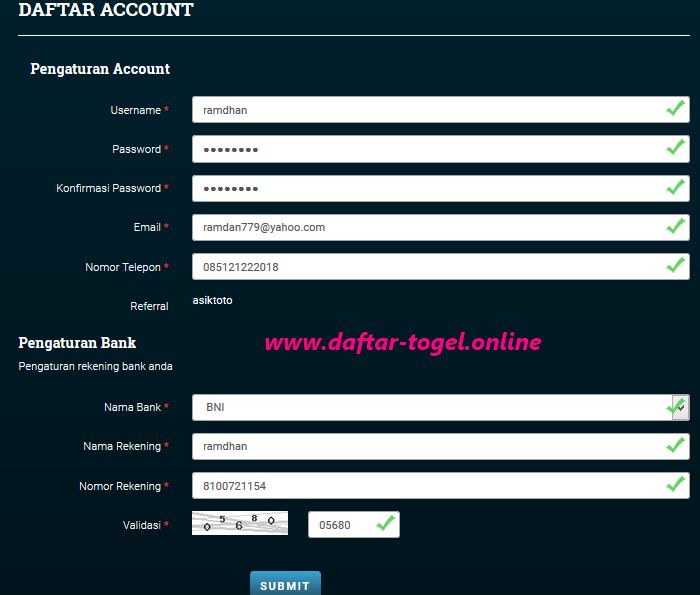Image resolution: width=700 pixels, height=595 pixels.
Task: Click the Nomor Rekening input field
Action: click(x=441, y=486)
